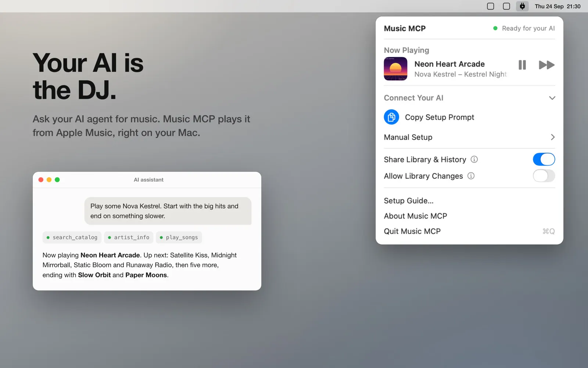Turn off Share Library & History switch
The width and height of the screenshot is (588, 368).
[544, 159]
